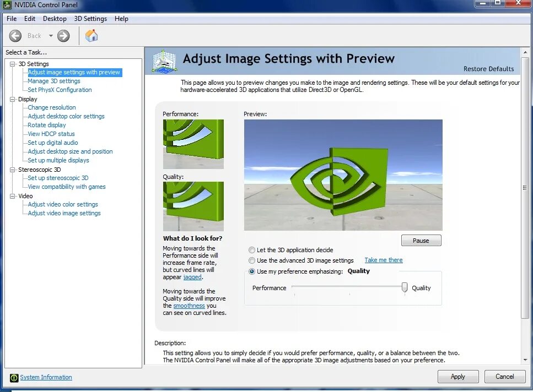Collapse the Display tree node
The image size is (533, 392).
point(13,99)
